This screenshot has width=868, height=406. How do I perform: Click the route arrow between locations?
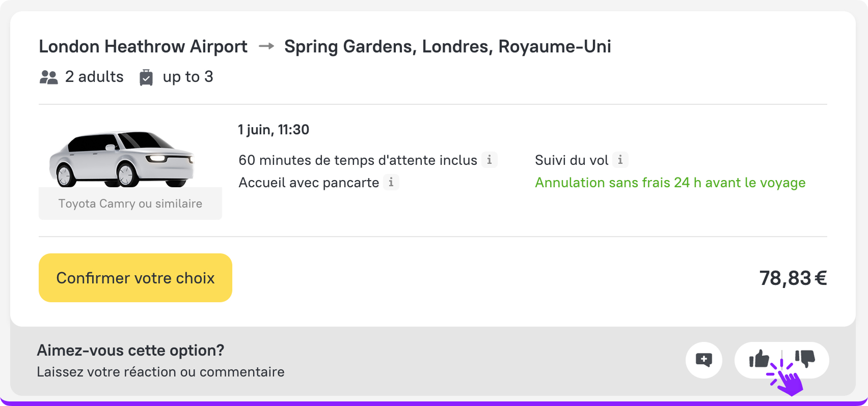click(x=266, y=46)
